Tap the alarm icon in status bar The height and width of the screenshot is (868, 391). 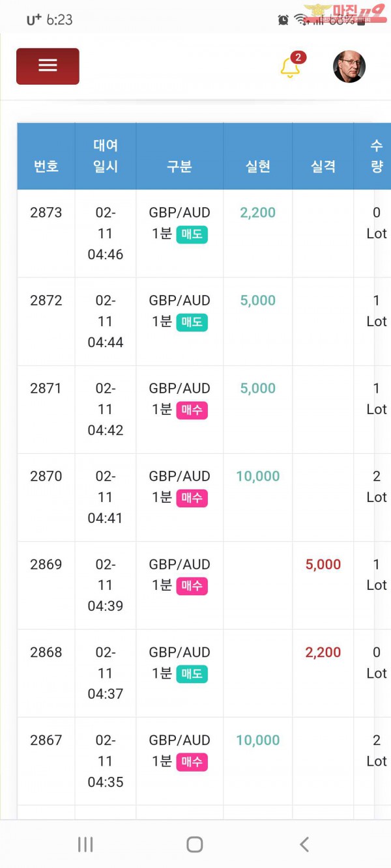[x=283, y=20]
